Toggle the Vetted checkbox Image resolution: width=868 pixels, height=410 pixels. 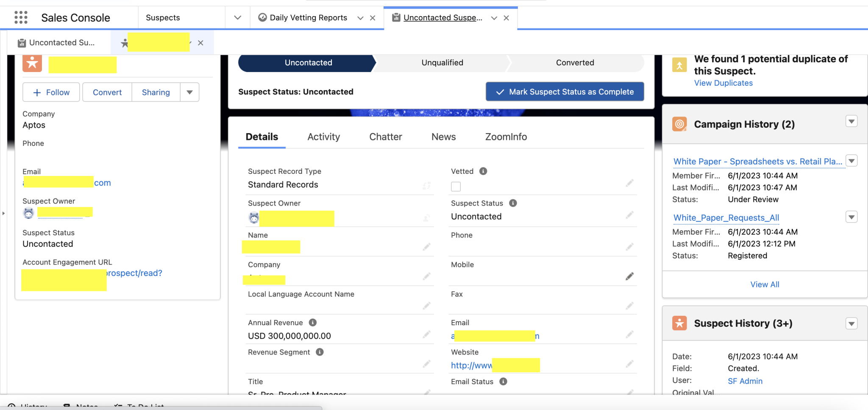pyautogui.click(x=456, y=187)
